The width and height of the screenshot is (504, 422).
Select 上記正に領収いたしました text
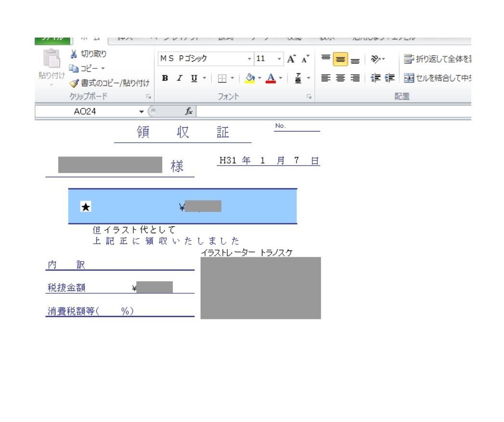(166, 241)
